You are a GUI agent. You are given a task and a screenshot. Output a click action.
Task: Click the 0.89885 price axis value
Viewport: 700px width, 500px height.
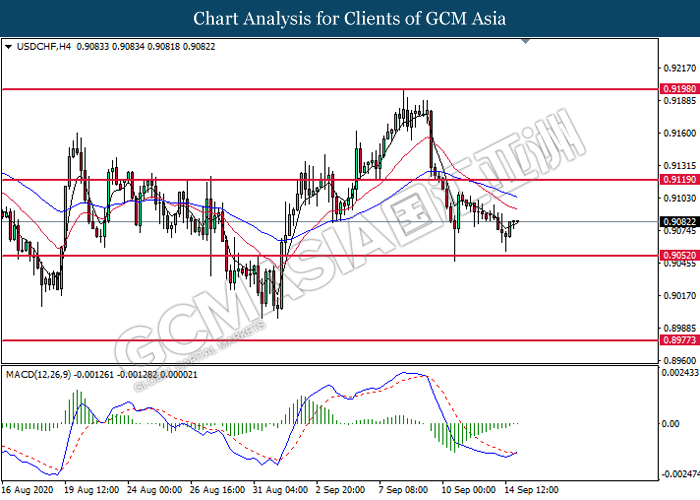(x=679, y=328)
